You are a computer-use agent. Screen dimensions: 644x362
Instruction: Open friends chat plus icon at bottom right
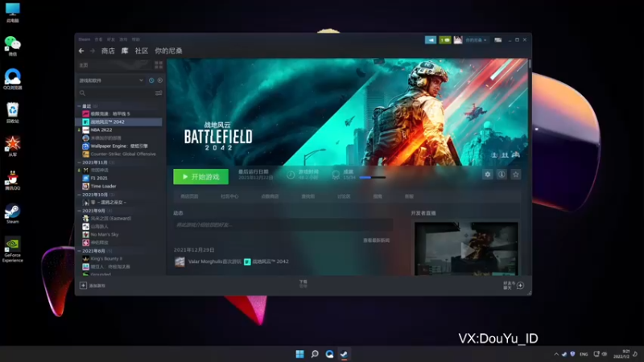pyautogui.click(x=520, y=286)
